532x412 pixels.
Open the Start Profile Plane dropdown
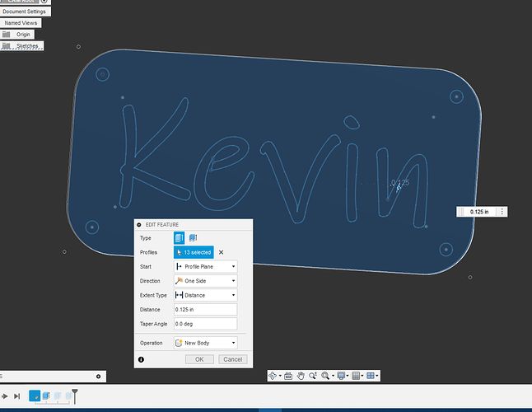[206, 266]
